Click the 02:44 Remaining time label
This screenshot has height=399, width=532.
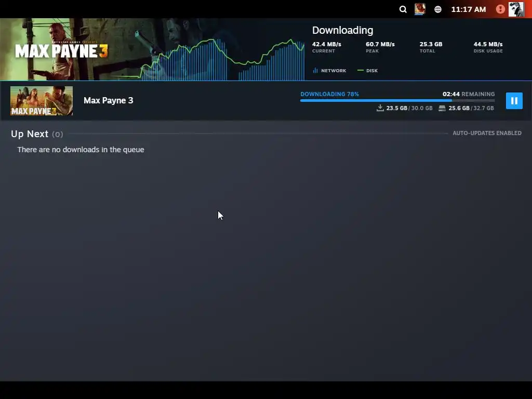(469, 94)
